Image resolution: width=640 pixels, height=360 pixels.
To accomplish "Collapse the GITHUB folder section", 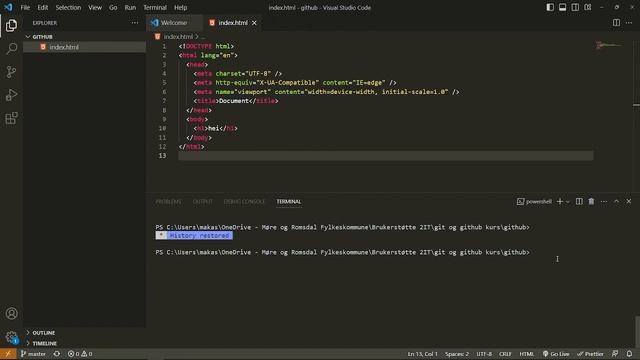I will point(84,37).
